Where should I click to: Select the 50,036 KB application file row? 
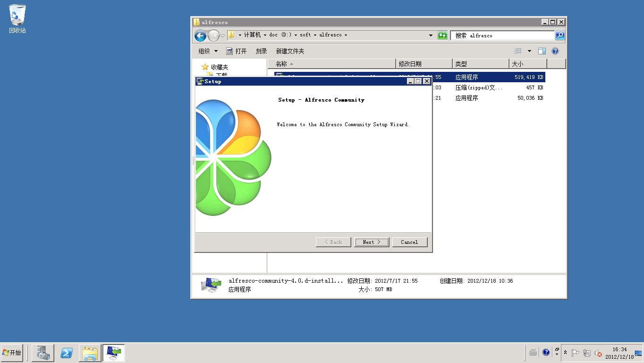tap(489, 98)
